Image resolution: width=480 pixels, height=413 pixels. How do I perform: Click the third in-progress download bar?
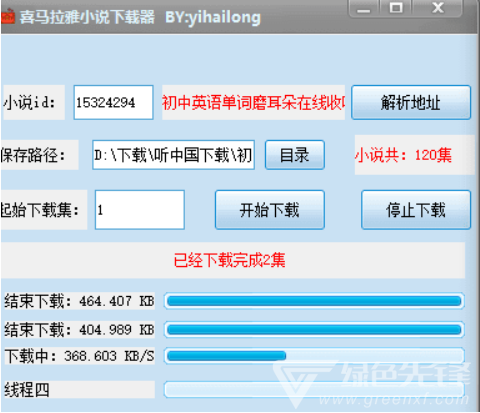(314, 356)
